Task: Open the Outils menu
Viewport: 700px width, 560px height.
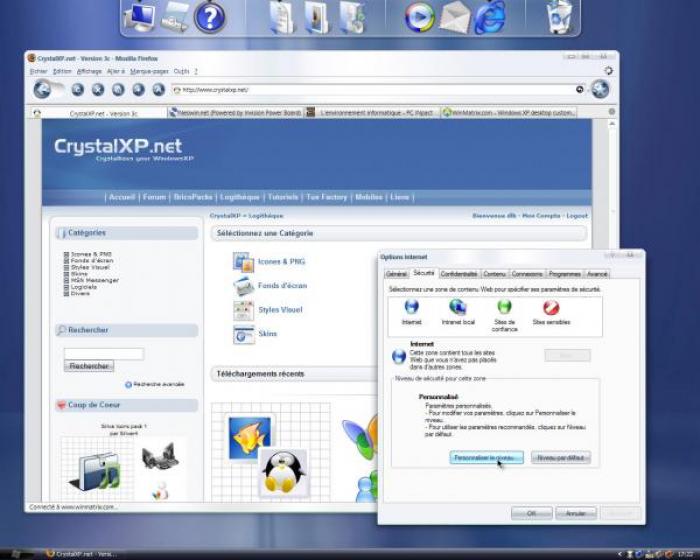Action: coord(181,71)
